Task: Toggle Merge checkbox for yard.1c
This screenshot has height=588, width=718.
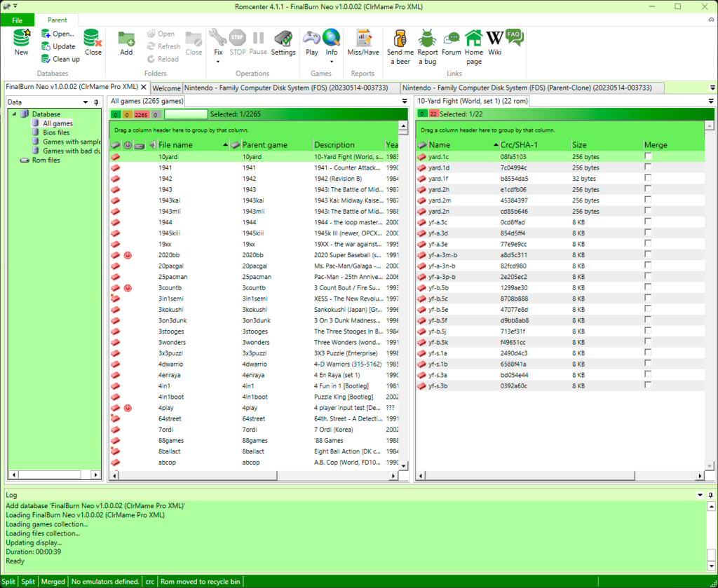Action: (x=648, y=156)
